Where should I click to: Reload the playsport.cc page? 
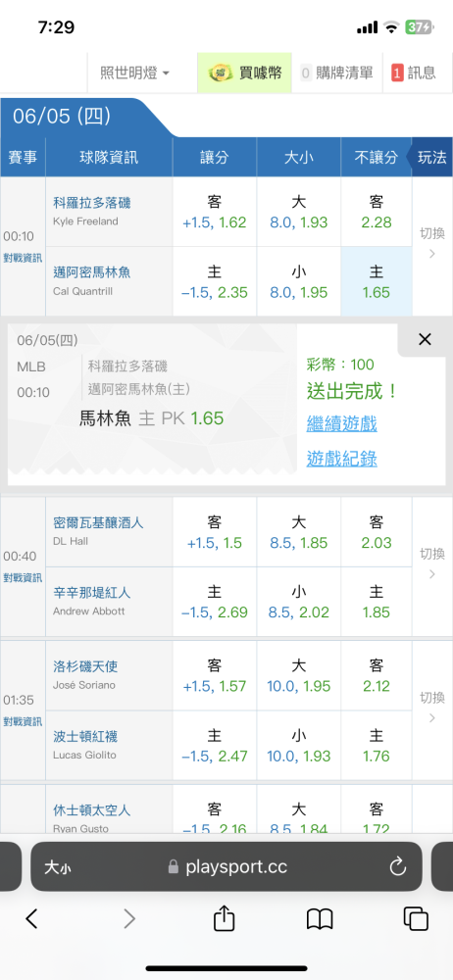click(x=397, y=866)
